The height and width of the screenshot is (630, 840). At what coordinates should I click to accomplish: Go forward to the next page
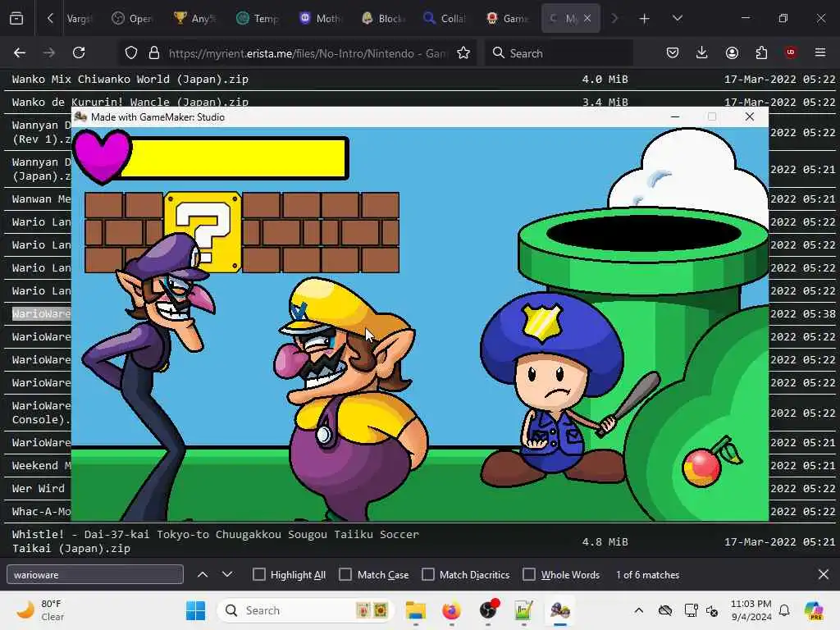tap(49, 52)
